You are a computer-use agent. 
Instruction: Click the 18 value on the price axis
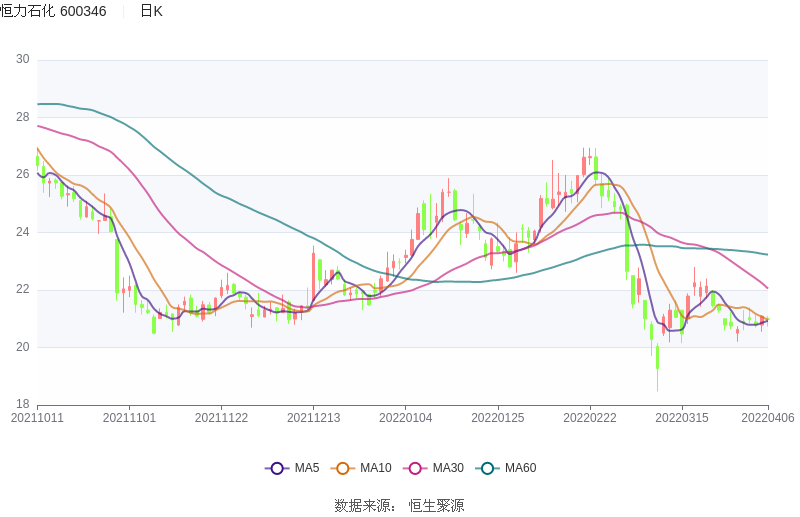pos(22,405)
